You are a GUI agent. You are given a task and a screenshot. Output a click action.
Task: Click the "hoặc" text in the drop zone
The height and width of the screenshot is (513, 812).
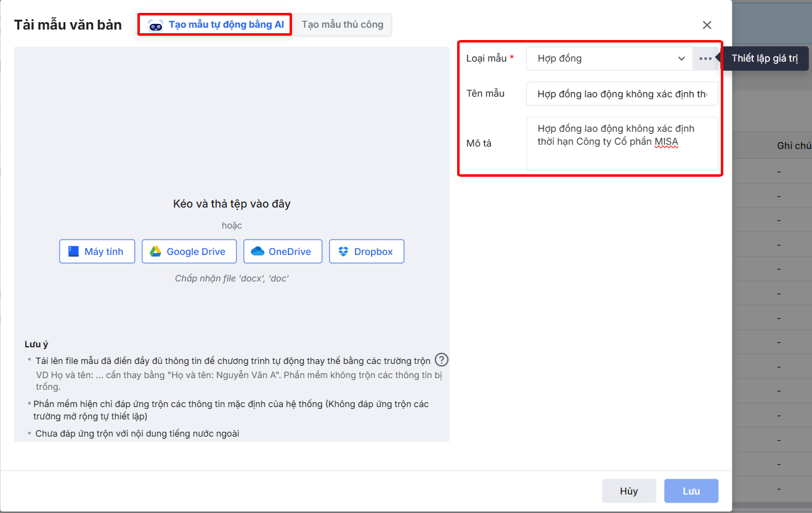(x=232, y=225)
